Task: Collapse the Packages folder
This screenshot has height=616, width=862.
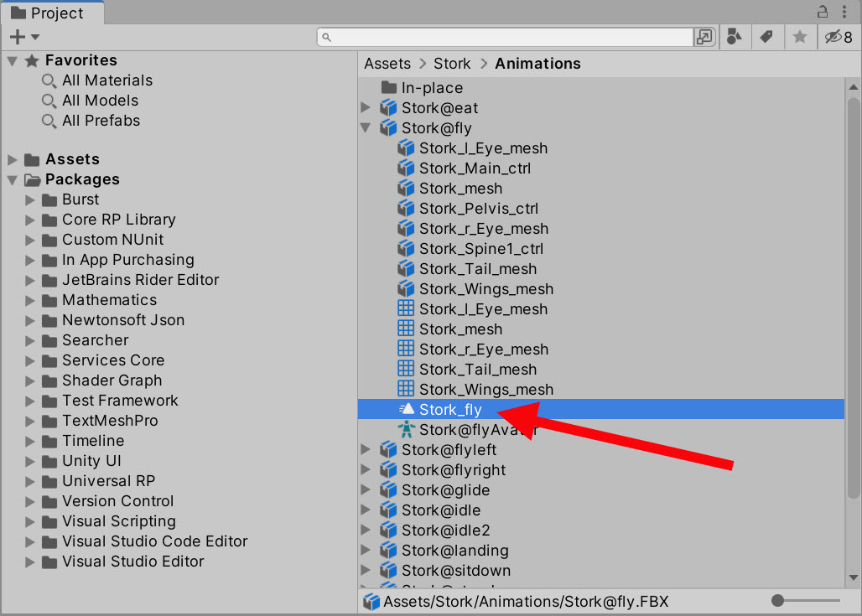Action: (12, 179)
